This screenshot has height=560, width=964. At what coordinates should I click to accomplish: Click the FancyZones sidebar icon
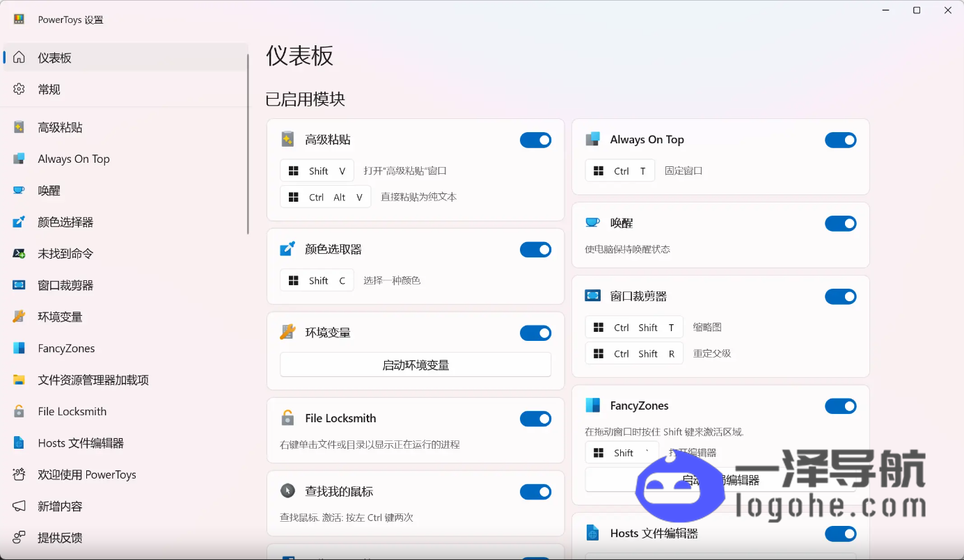click(x=19, y=349)
